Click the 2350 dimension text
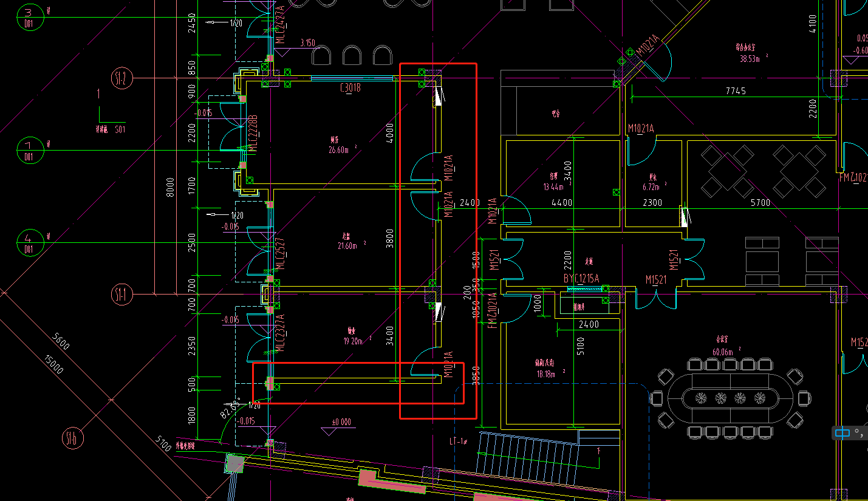Image resolution: width=868 pixels, height=501 pixels. [x=193, y=347]
